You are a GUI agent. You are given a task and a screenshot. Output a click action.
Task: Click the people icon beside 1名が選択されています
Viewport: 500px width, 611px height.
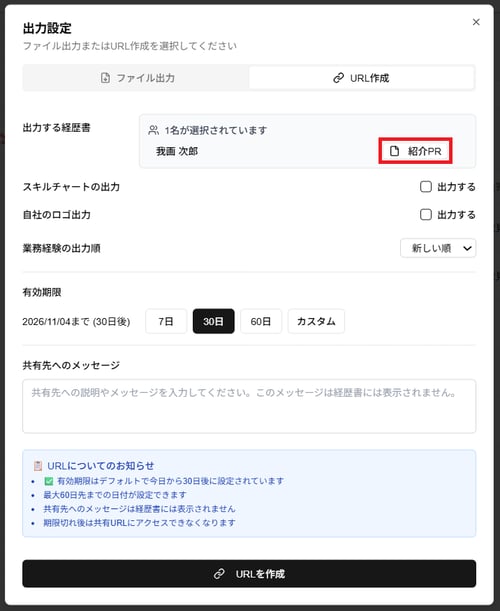(x=154, y=130)
